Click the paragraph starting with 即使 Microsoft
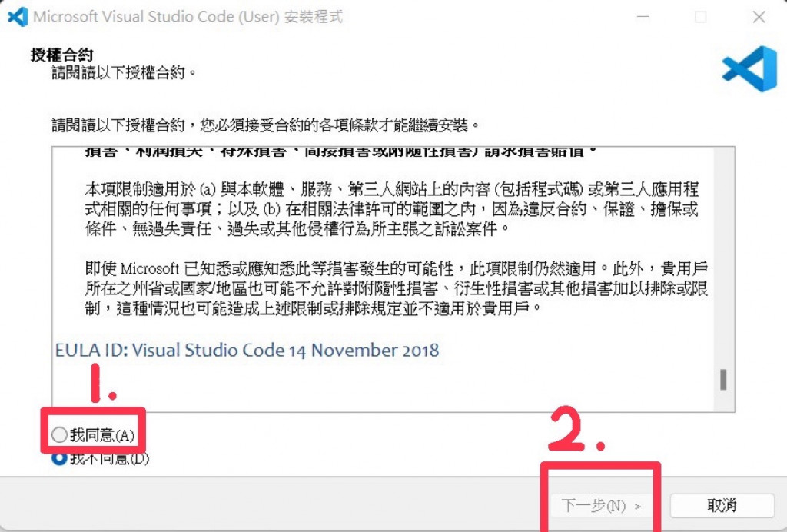This screenshot has height=532, width=787. tap(397, 288)
